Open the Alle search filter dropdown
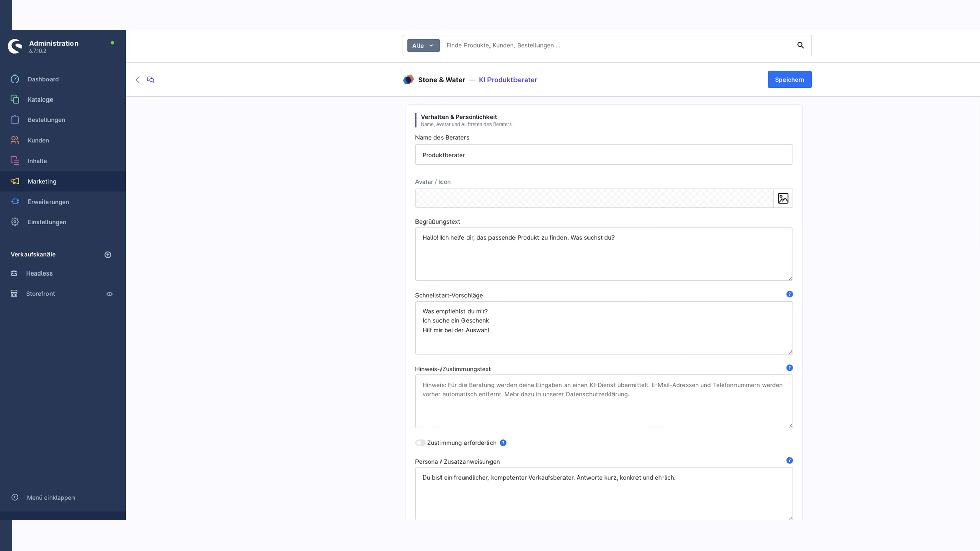 (423, 45)
